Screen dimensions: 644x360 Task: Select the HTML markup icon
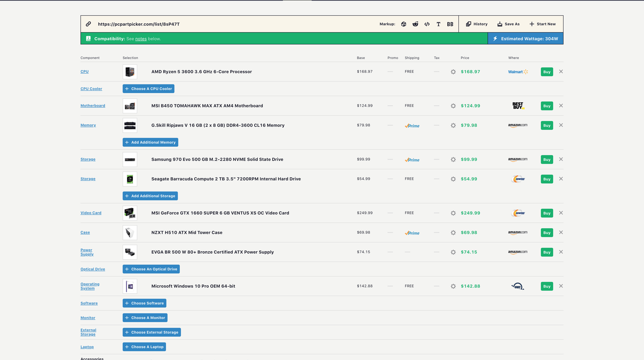(x=426, y=24)
